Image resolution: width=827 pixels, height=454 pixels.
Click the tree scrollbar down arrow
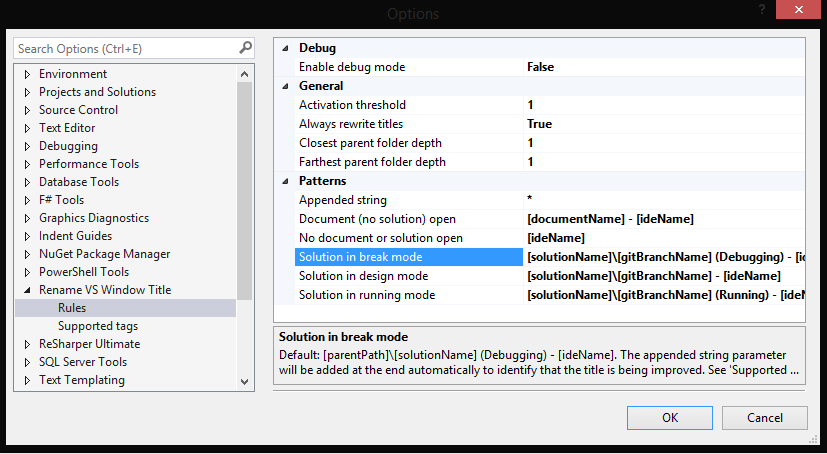tap(244, 381)
